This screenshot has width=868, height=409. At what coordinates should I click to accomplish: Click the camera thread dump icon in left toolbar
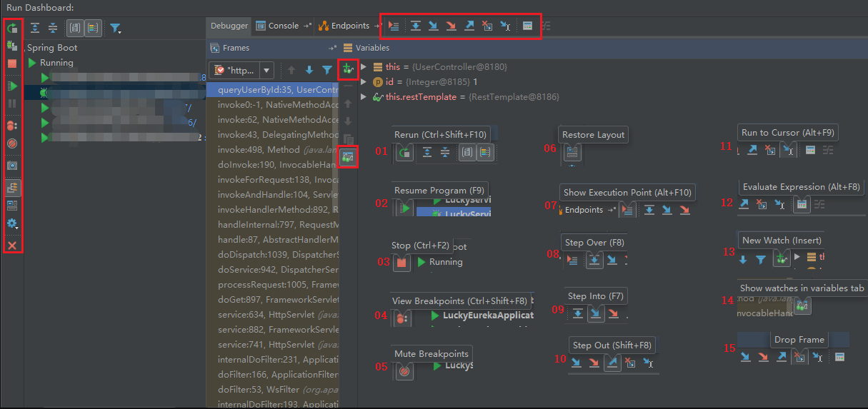click(x=12, y=165)
